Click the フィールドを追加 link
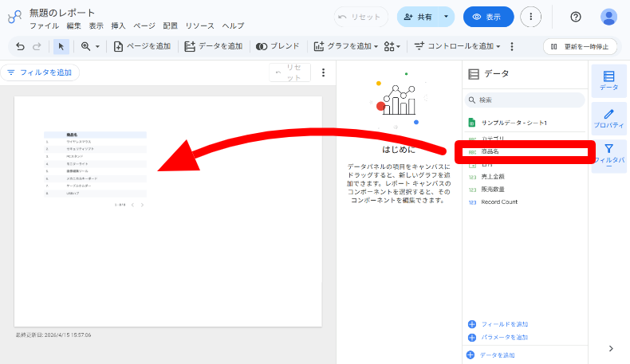This screenshot has height=364, width=630. point(503,324)
